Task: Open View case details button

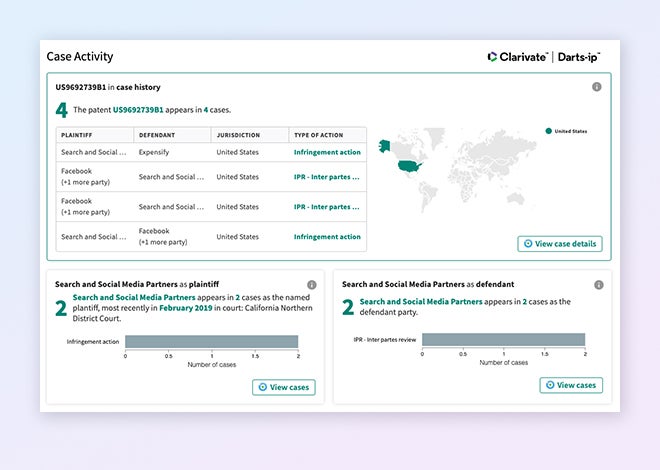Action: [x=560, y=244]
